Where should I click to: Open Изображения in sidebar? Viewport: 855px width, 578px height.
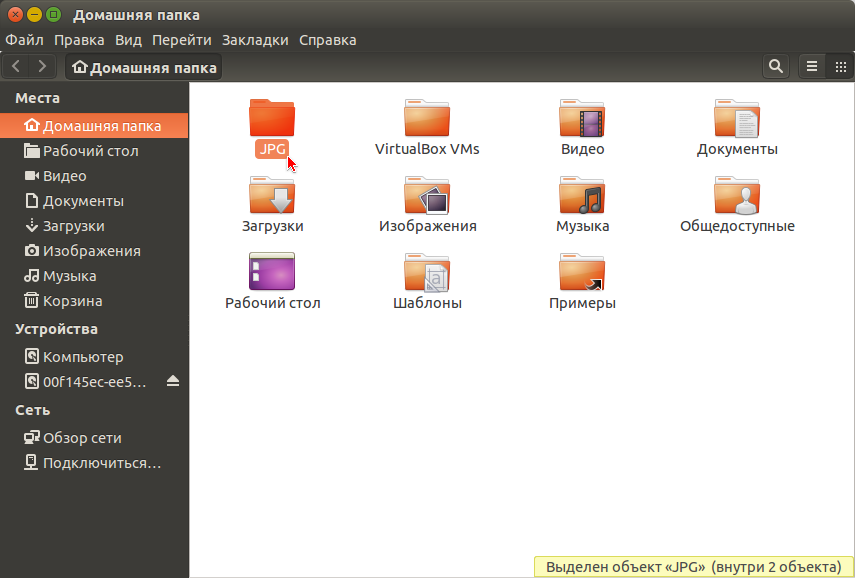pos(94,251)
